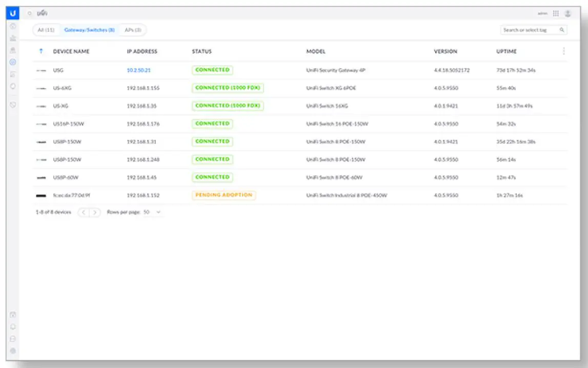Click the uptime 1h 27m 16s
This screenshot has width=588, height=368.
pyautogui.click(x=509, y=196)
